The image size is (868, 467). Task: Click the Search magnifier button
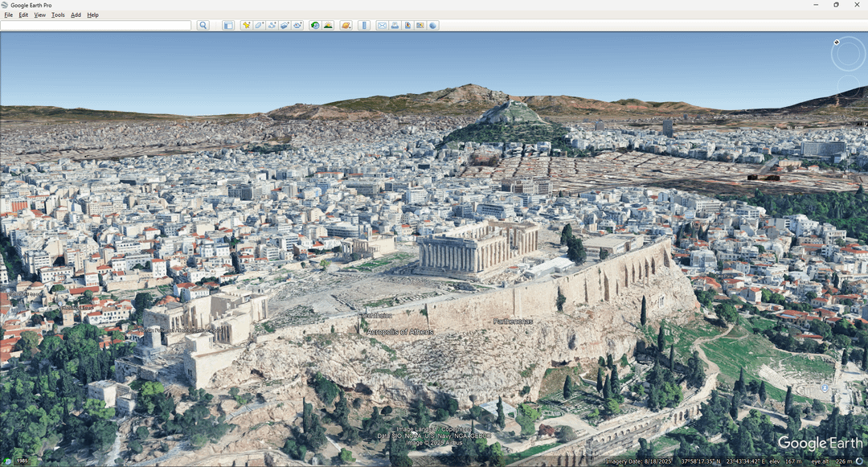point(203,26)
